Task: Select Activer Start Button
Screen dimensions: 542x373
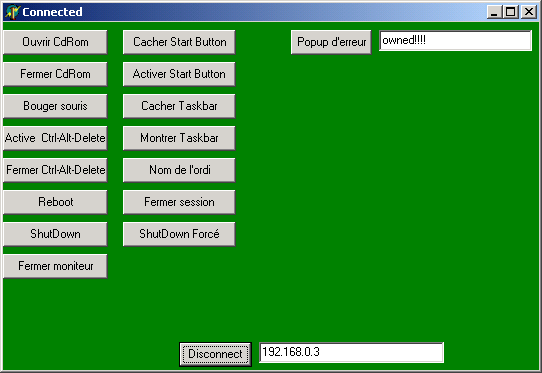Action: pos(179,74)
